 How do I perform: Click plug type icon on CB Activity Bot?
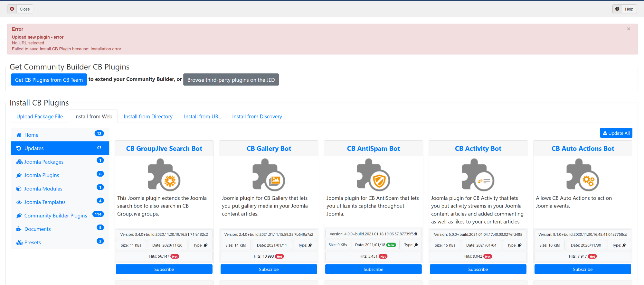(x=520, y=245)
